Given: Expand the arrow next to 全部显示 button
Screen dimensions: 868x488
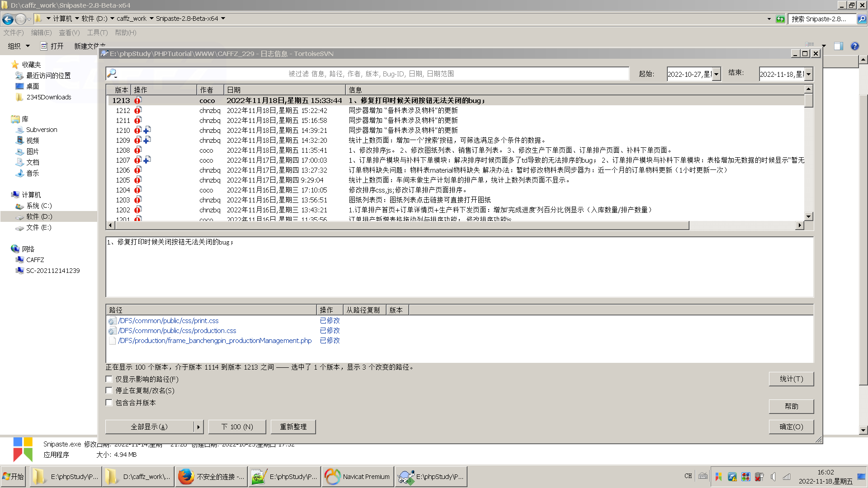Looking at the screenshot, I should (198, 427).
